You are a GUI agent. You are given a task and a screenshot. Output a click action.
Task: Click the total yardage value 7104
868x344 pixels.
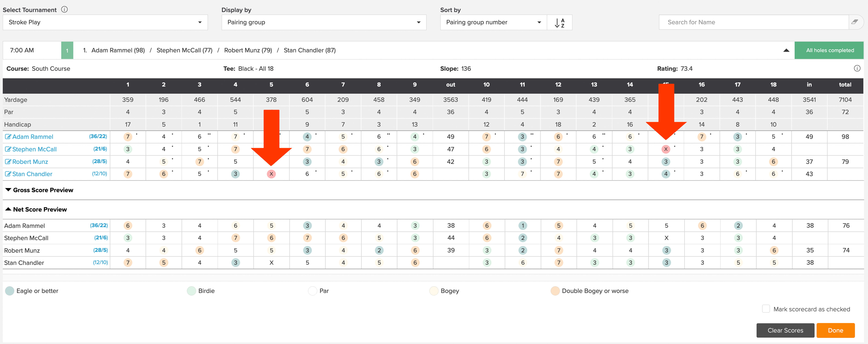(x=845, y=100)
